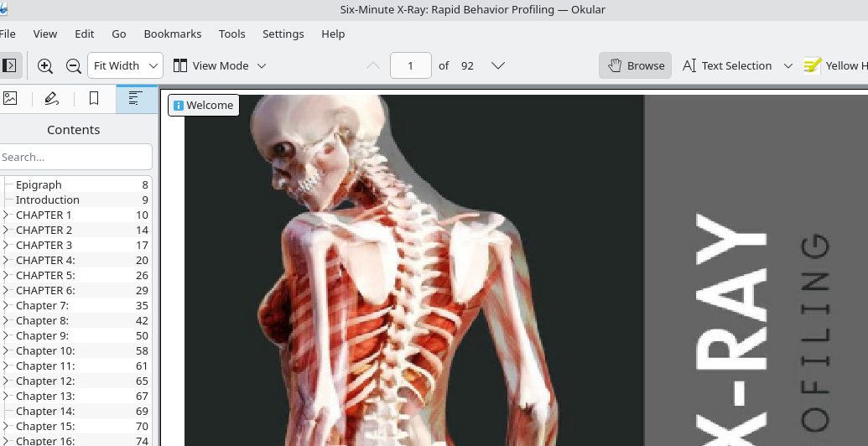Image resolution: width=868 pixels, height=446 pixels.
Task: Expand the Chapter 9: tree entry
Action: [x=6, y=335]
